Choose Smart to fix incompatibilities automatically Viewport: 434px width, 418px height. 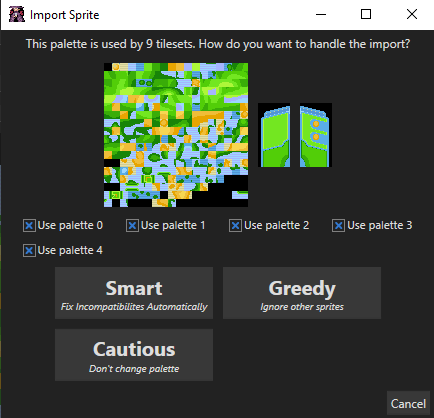click(134, 293)
